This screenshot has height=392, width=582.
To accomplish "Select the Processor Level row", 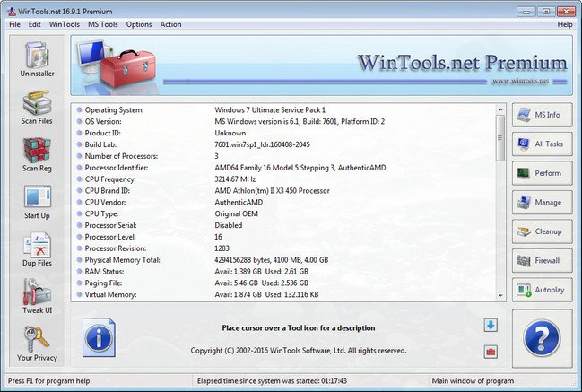I will coord(284,237).
